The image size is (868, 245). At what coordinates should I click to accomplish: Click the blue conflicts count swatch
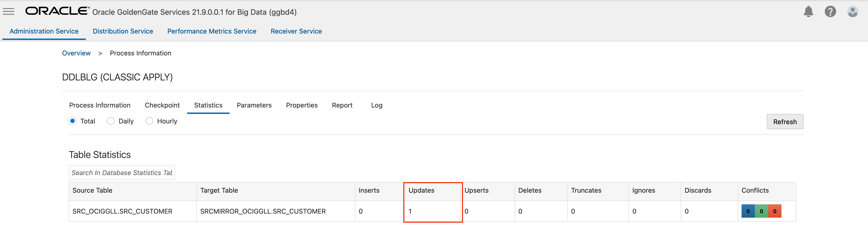(x=748, y=211)
